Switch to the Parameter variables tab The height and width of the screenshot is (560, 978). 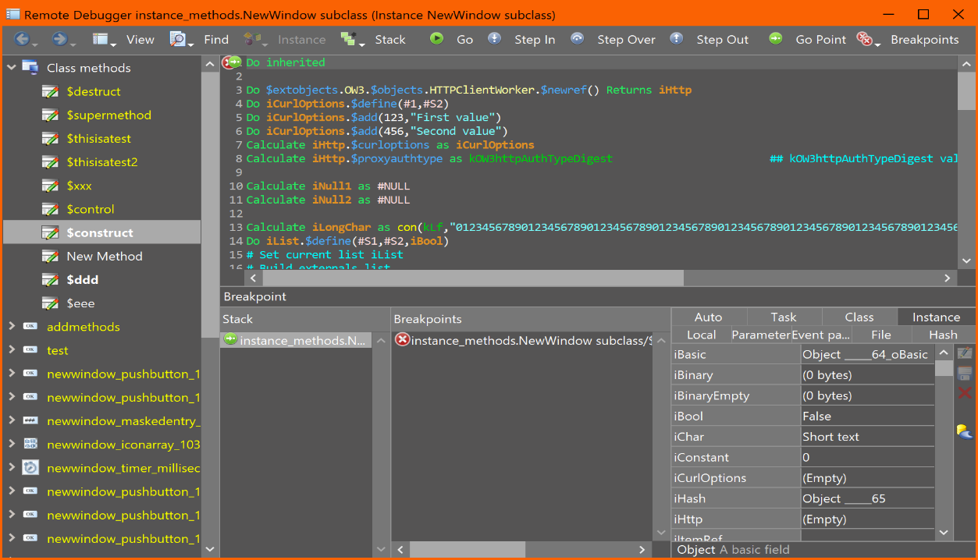(x=761, y=335)
